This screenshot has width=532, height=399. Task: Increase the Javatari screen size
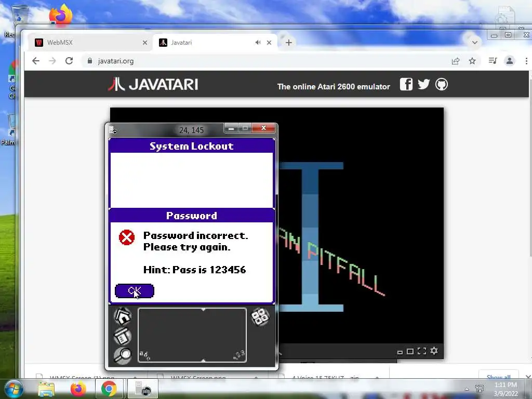pyautogui.click(x=410, y=351)
